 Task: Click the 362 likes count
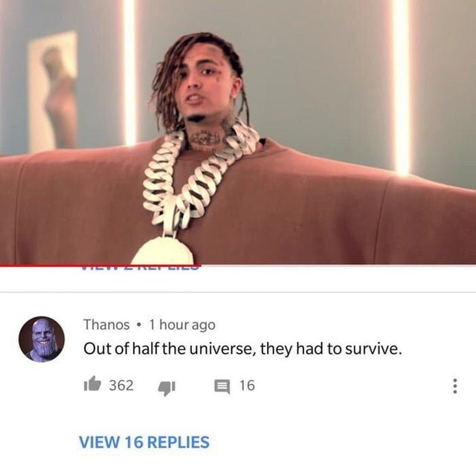click(121, 385)
